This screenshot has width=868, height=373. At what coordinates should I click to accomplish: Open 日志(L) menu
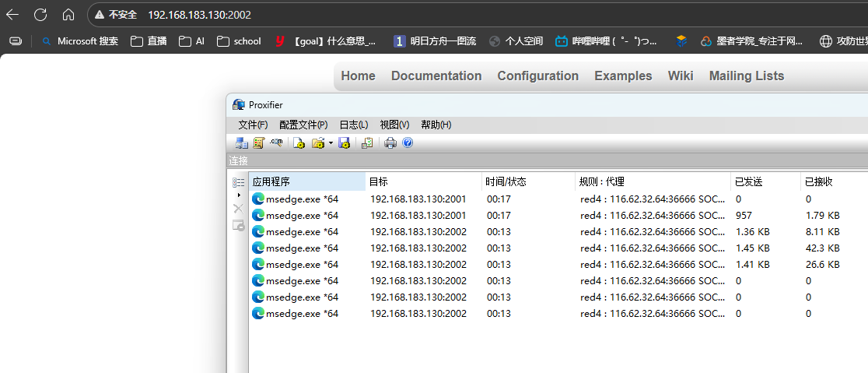tap(354, 125)
